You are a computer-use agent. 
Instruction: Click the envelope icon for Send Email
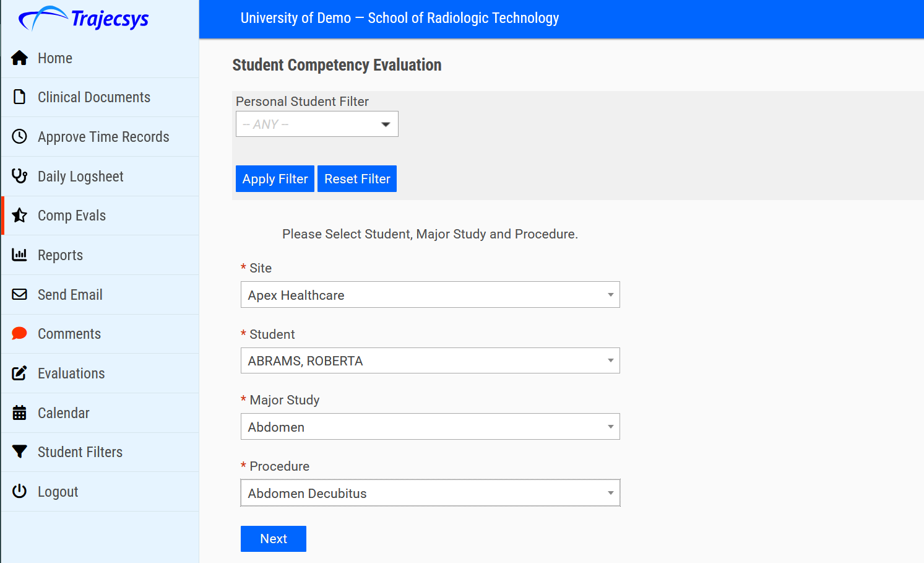click(x=19, y=295)
